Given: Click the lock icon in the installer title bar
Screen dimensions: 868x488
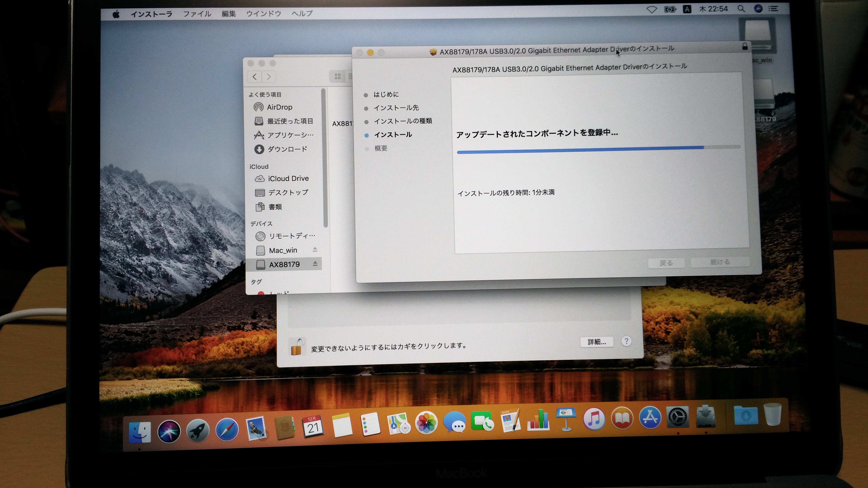Looking at the screenshot, I should click(x=745, y=47).
